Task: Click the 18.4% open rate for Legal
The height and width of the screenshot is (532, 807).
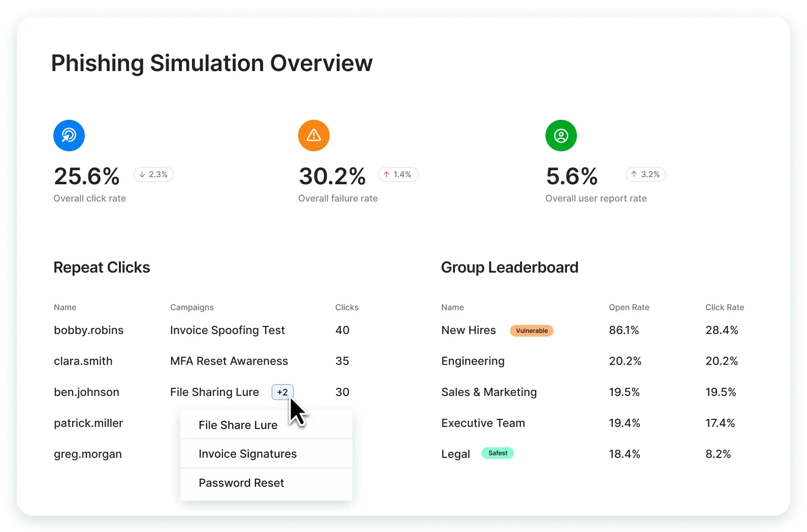Action: (625, 454)
